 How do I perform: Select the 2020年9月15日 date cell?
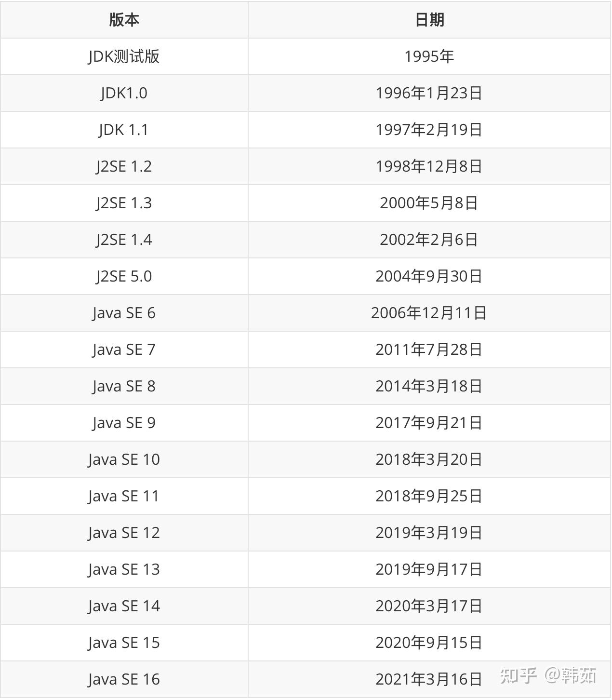pos(429,643)
